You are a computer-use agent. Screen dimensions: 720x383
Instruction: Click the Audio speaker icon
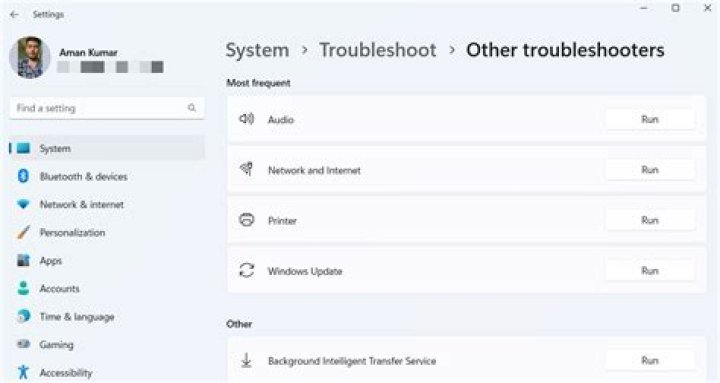pos(247,119)
